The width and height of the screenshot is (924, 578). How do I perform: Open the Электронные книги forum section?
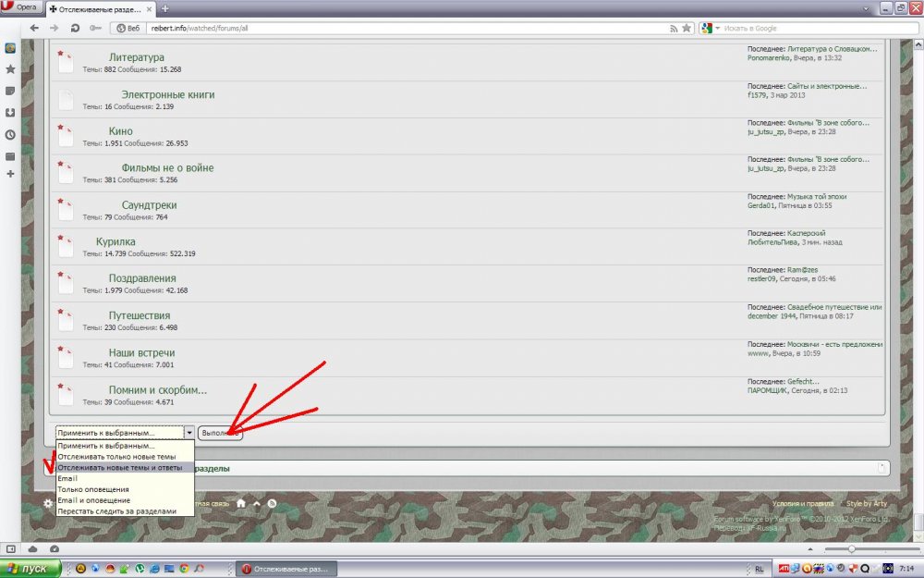coord(168,94)
